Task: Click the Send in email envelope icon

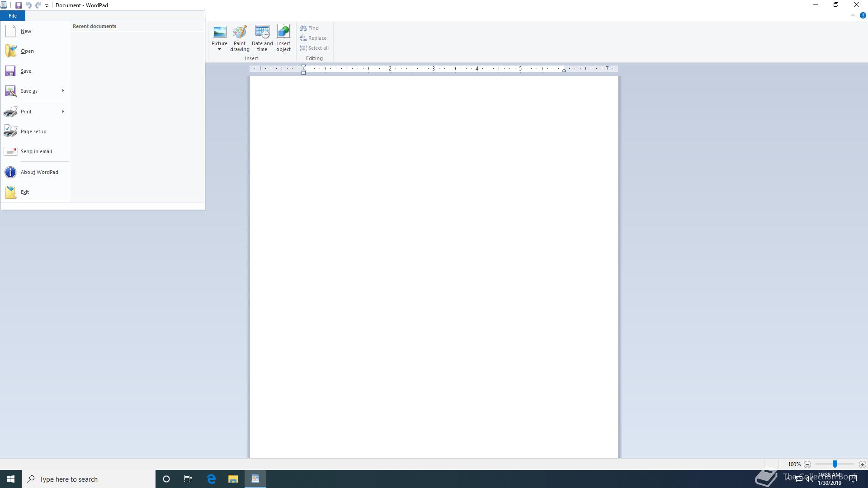Action: pos(10,151)
